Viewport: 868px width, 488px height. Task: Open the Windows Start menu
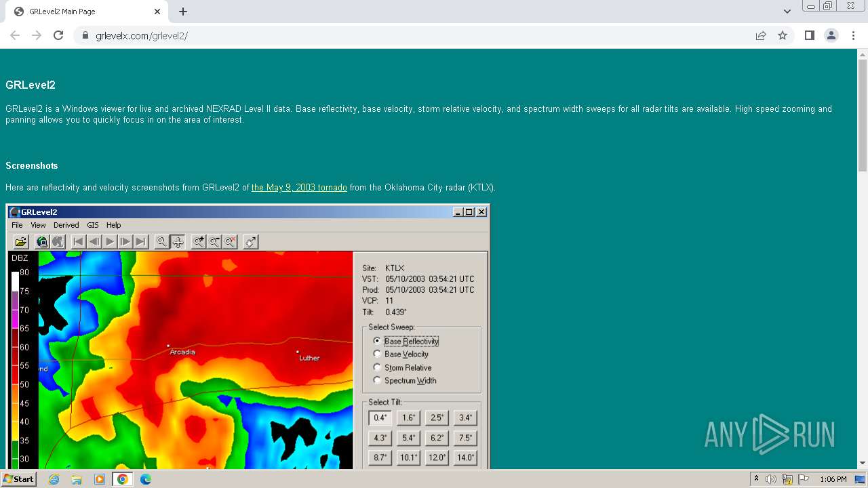(19, 479)
